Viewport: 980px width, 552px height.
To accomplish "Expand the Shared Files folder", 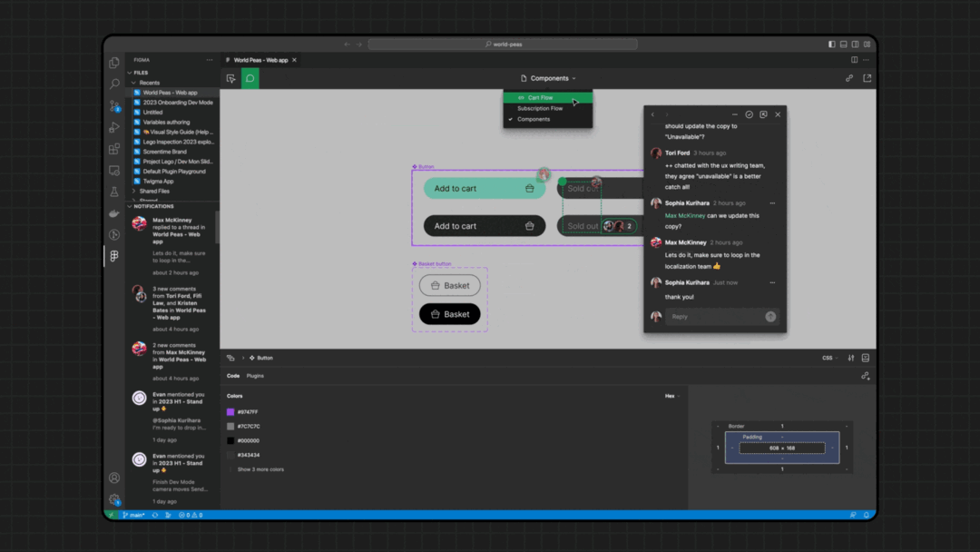I will (151, 192).
